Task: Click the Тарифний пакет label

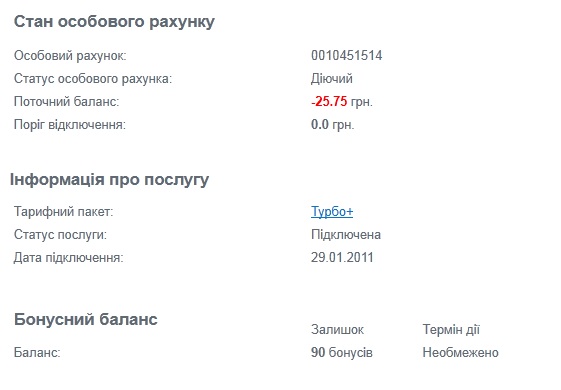Action: (63, 212)
